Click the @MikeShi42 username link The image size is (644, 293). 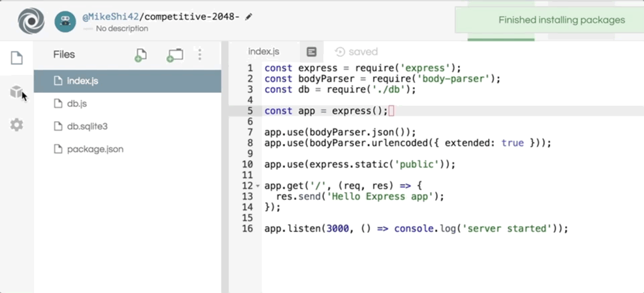(x=111, y=17)
